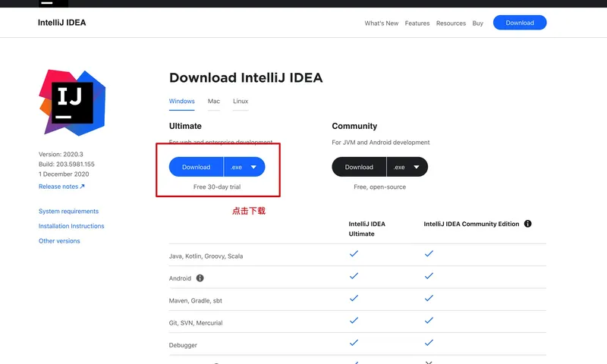The width and height of the screenshot is (607, 364).
Task: Go to the Buy page
Action: [x=478, y=23]
